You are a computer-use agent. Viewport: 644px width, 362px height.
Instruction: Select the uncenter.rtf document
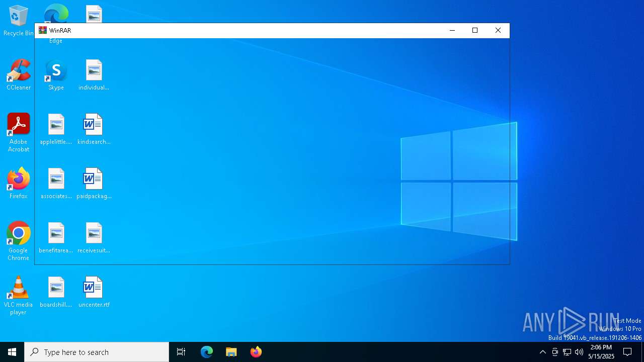(94, 292)
